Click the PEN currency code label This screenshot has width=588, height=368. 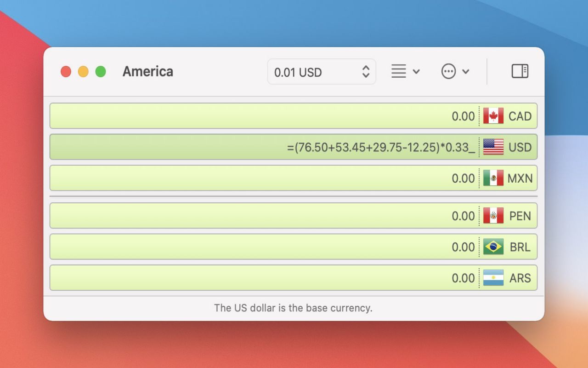tap(520, 216)
